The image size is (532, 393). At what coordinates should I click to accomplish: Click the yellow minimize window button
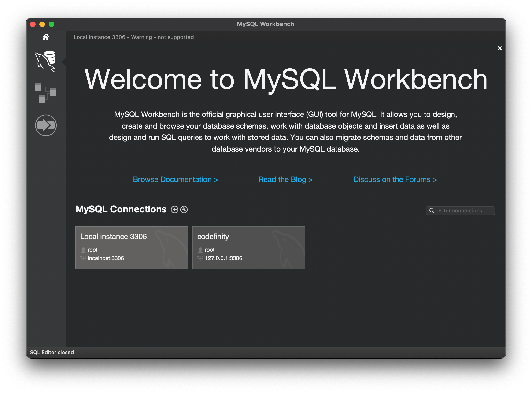(42, 24)
